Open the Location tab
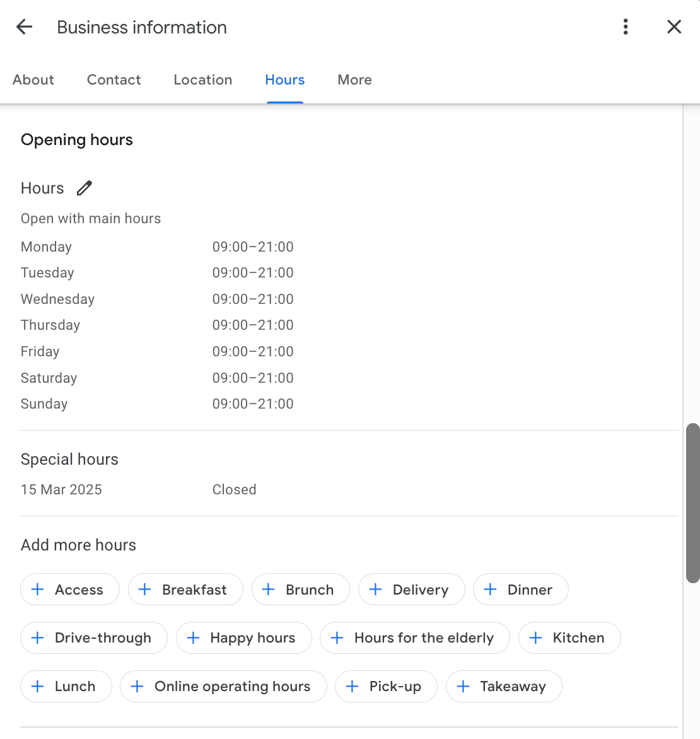The height and width of the screenshot is (739, 700). click(202, 79)
